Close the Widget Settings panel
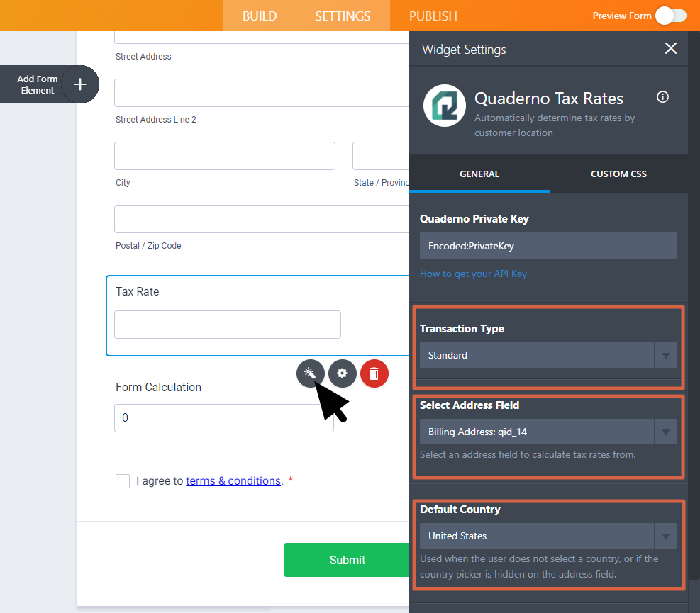The height and width of the screenshot is (613, 700). click(670, 48)
